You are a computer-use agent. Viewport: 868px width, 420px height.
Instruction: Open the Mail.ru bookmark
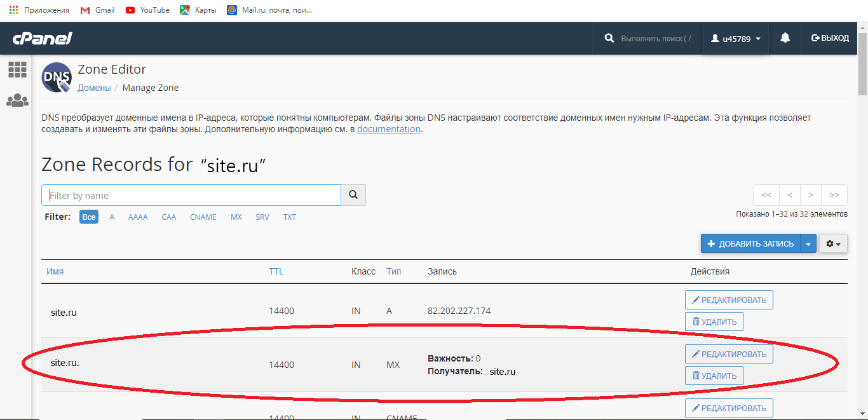pyautogui.click(x=269, y=10)
